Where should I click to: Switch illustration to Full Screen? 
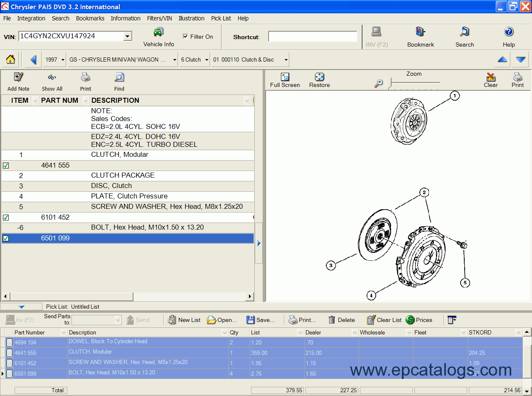pos(285,80)
